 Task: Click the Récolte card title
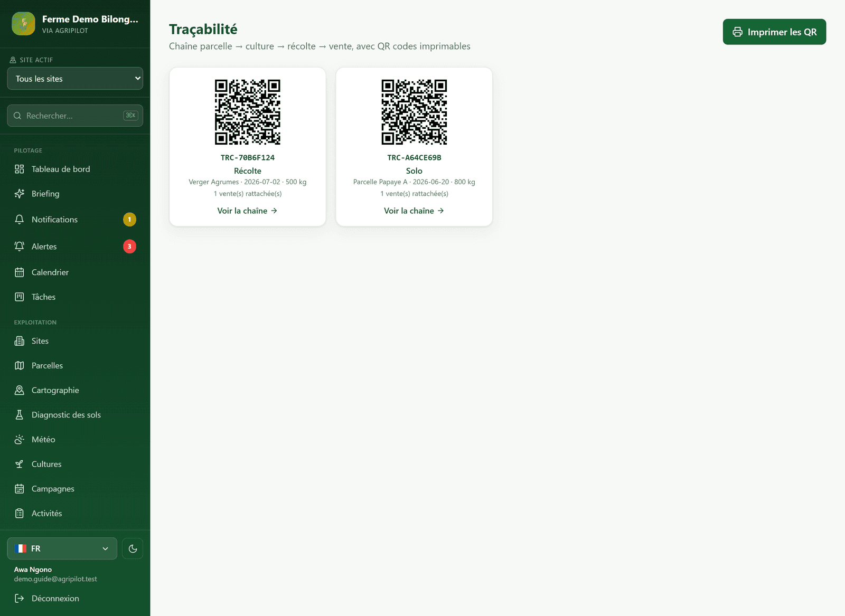pyautogui.click(x=248, y=171)
